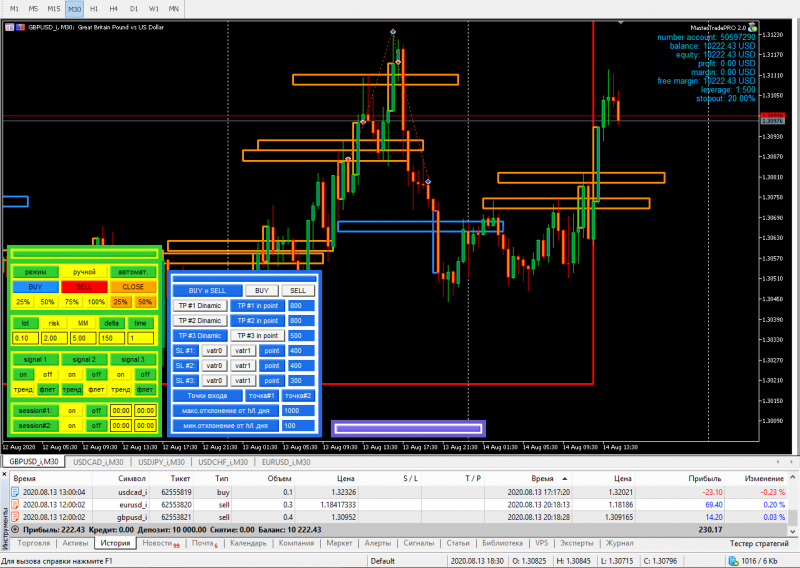Open the USDCHF_i,M30 chart tab

223,462
